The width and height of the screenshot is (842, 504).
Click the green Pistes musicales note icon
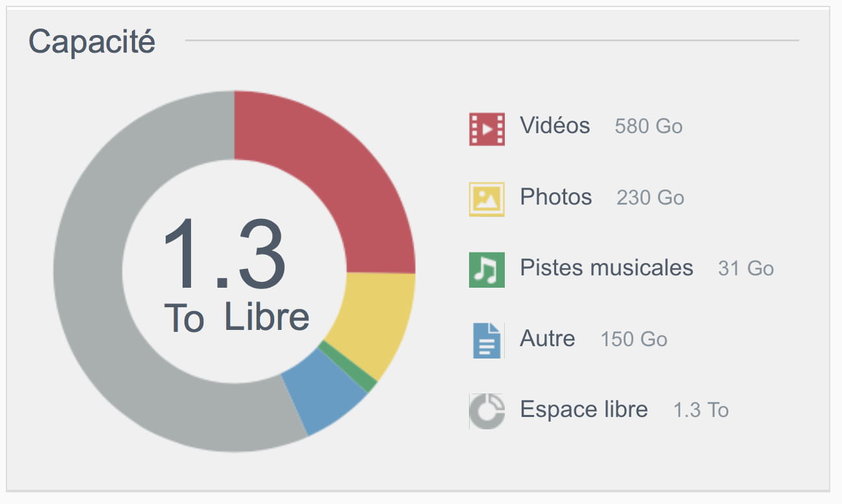tap(487, 270)
